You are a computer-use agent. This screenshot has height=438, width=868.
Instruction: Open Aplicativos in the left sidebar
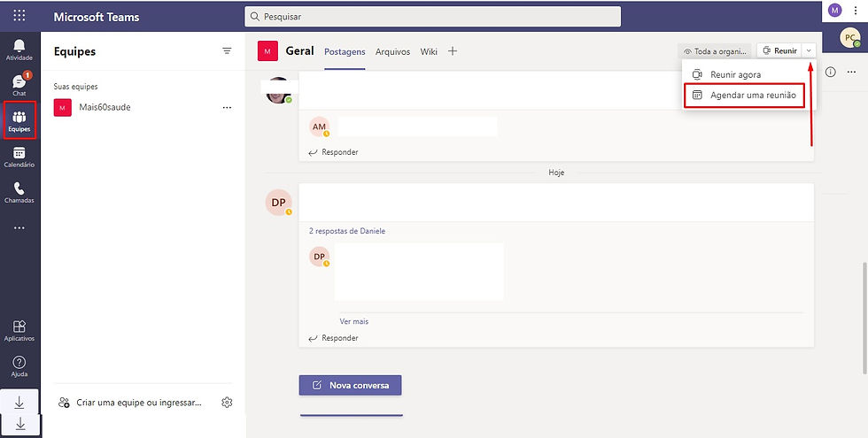[x=19, y=331]
